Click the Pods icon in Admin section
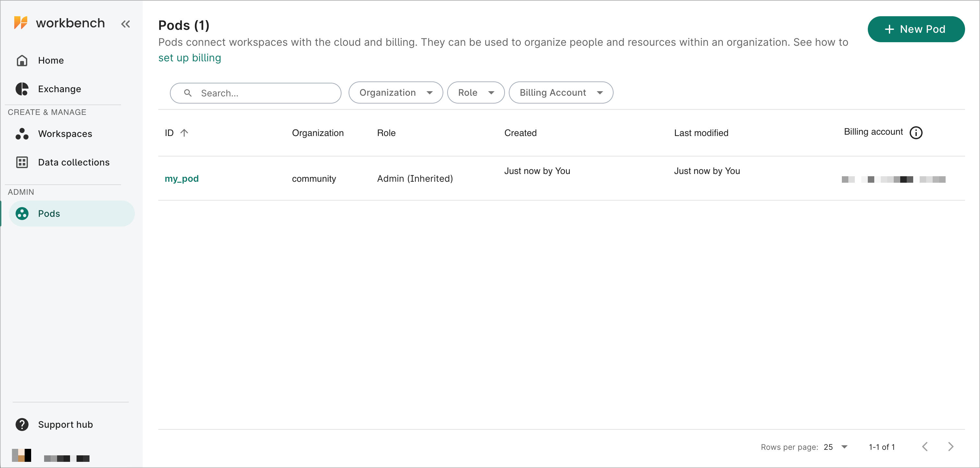Image resolution: width=980 pixels, height=468 pixels. tap(22, 213)
